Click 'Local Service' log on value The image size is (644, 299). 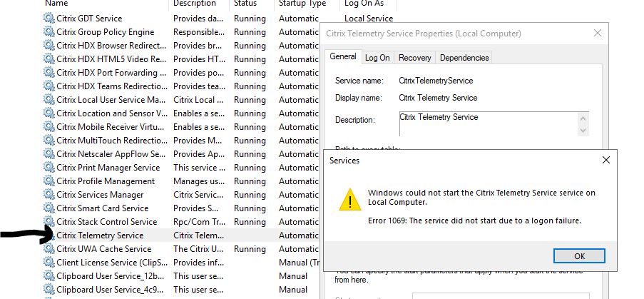pyautogui.click(x=369, y=19)
